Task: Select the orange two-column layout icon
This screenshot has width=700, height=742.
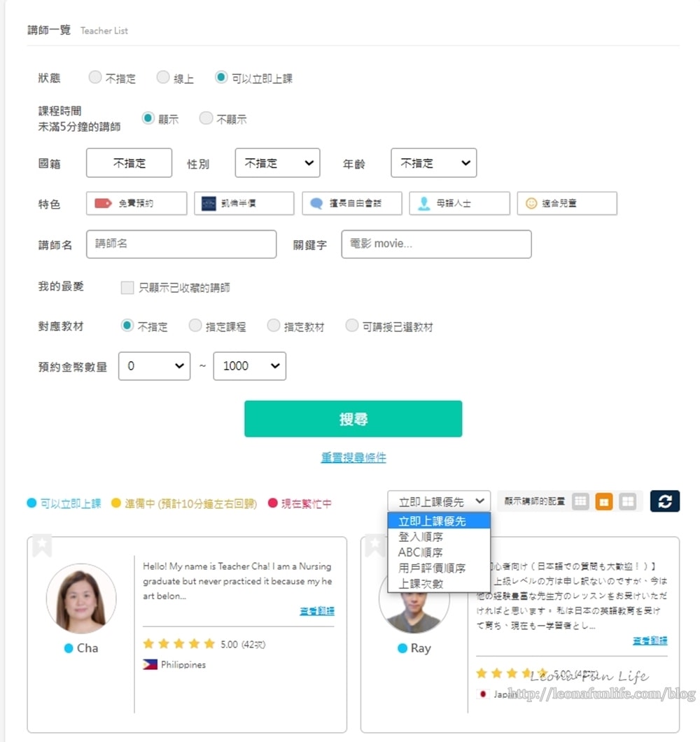Action: click(604, 501)
